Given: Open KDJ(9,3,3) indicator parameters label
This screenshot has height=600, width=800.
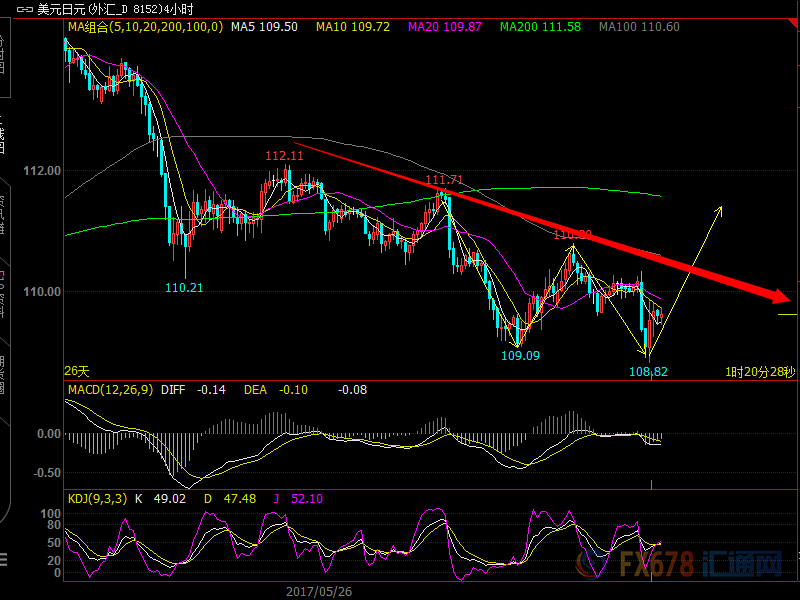Looking at the screenshot, I should [98, 498].
